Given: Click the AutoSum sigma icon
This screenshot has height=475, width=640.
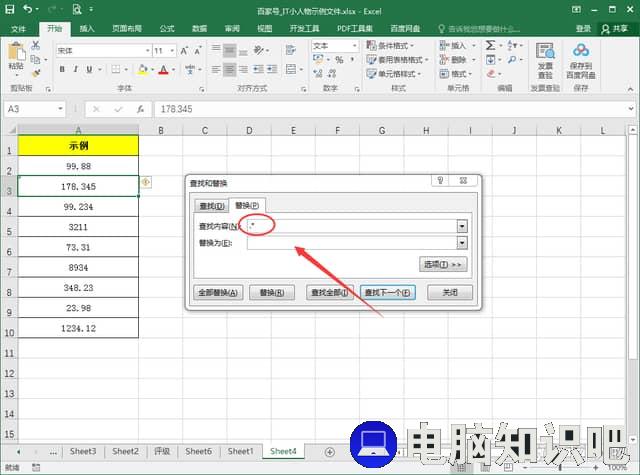Looking at the screenshot, I should point(491,45).
